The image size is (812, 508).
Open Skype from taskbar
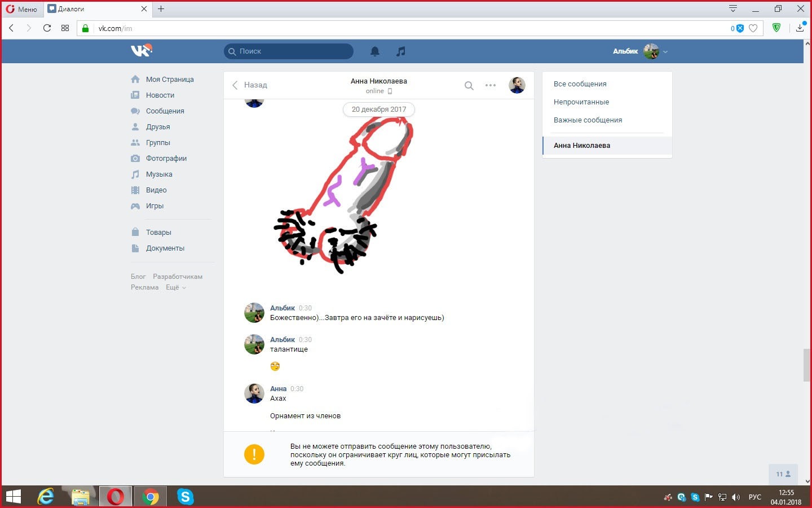[186, 497]
